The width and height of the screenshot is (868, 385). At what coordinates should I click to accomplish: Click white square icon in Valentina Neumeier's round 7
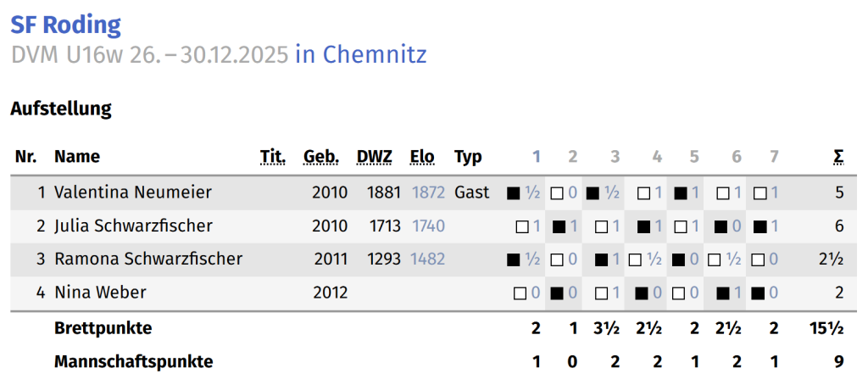click(x=759, y=193)
